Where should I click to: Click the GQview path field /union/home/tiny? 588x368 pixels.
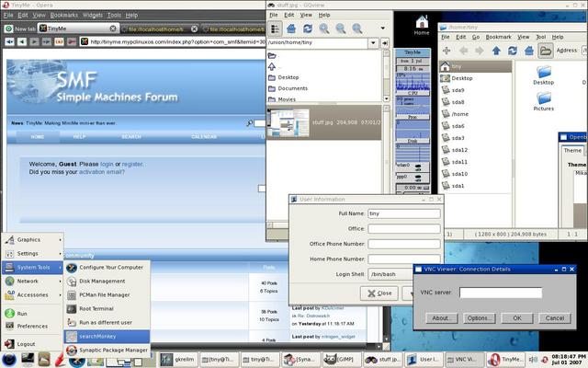[317, 43]
